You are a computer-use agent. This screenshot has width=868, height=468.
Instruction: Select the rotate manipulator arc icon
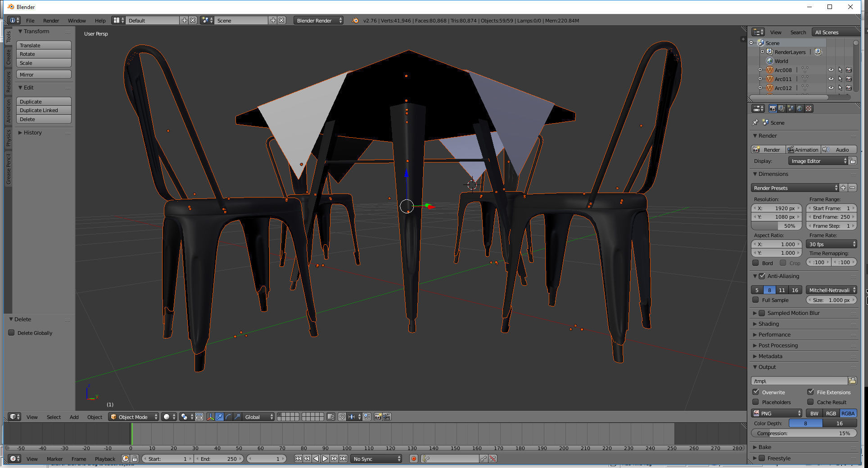tap(228, 417)
